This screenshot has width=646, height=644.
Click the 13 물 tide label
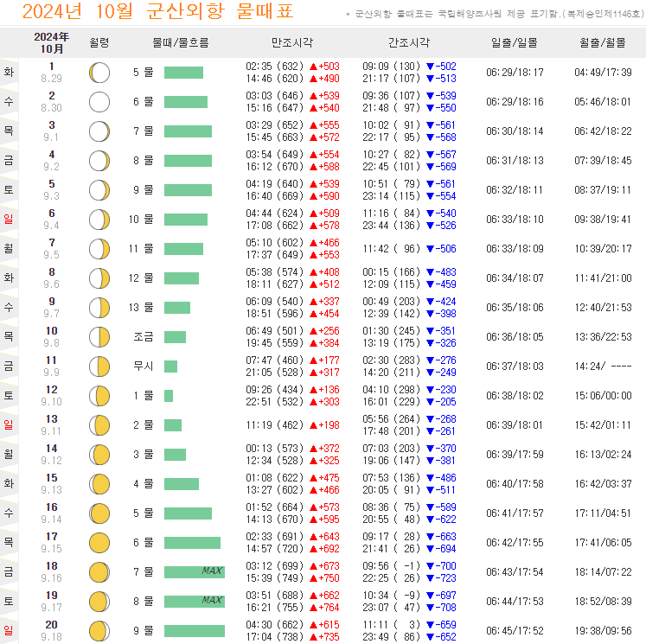click(141, 308)
